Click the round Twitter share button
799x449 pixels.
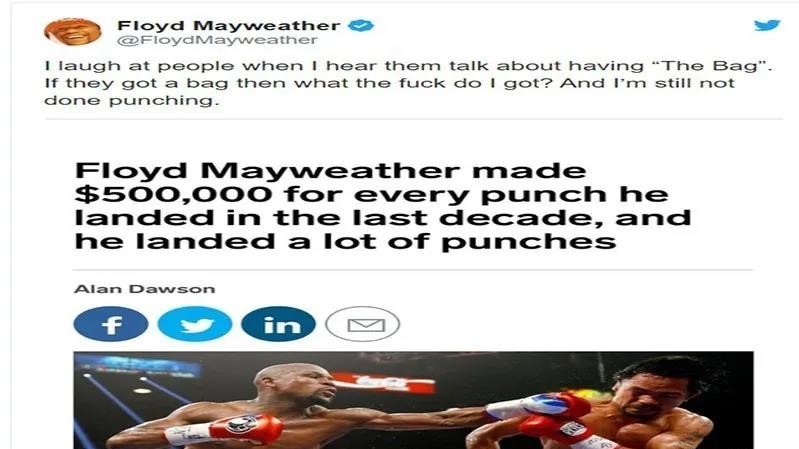(195, 324)
